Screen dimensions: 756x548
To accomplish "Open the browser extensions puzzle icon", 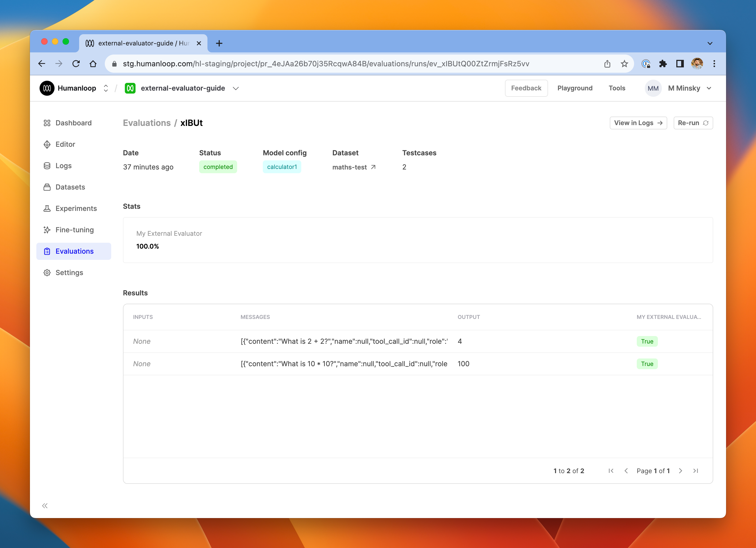I will pyautogui.click(x=663, y=64).
